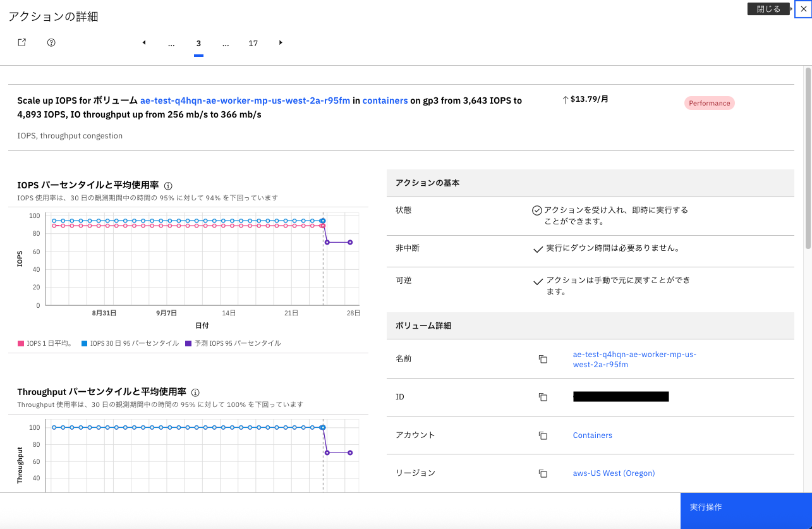This screenshot has width=812, height=529.
Task: Open aws-US West (Oregon) region link
Action: 613,473
